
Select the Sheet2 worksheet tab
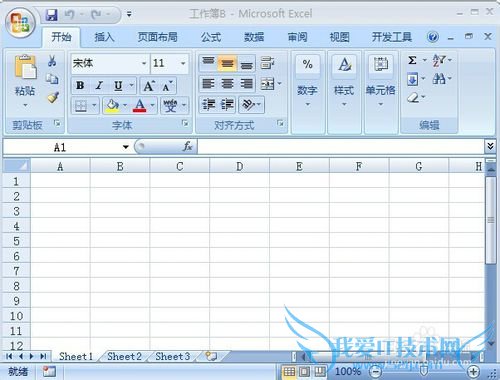point(124,356)
